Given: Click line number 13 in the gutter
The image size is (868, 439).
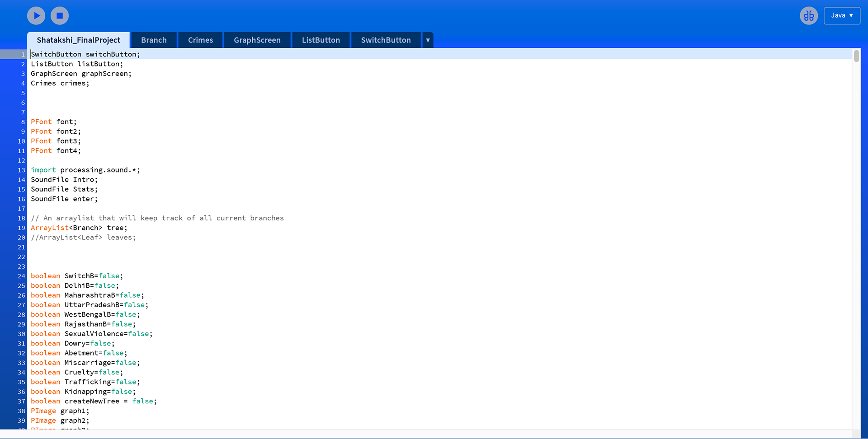Looking at the screenshot, I should [21, 170].
